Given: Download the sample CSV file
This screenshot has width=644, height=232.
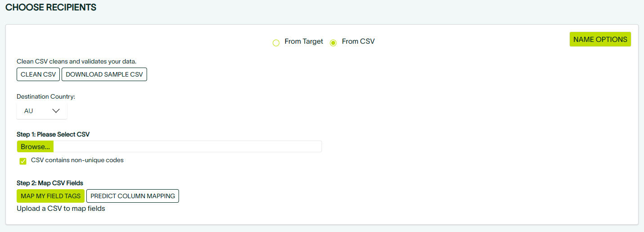Looking at the screenshot, I should 104,74.
